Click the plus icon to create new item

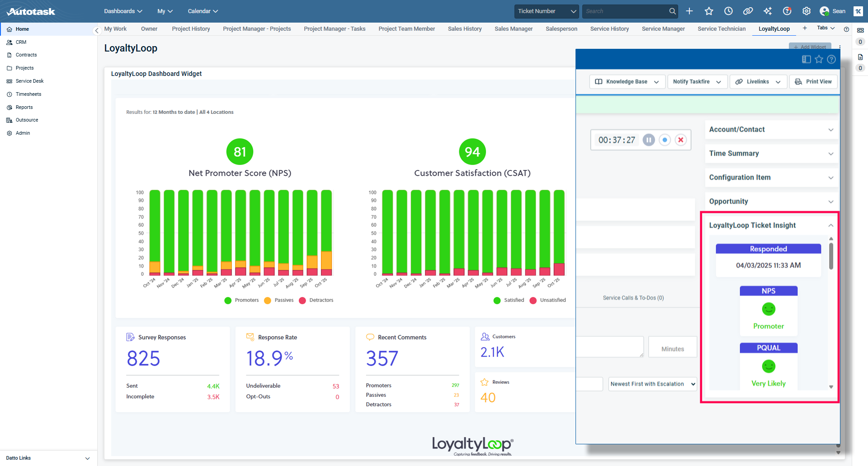tap(689, 11)
